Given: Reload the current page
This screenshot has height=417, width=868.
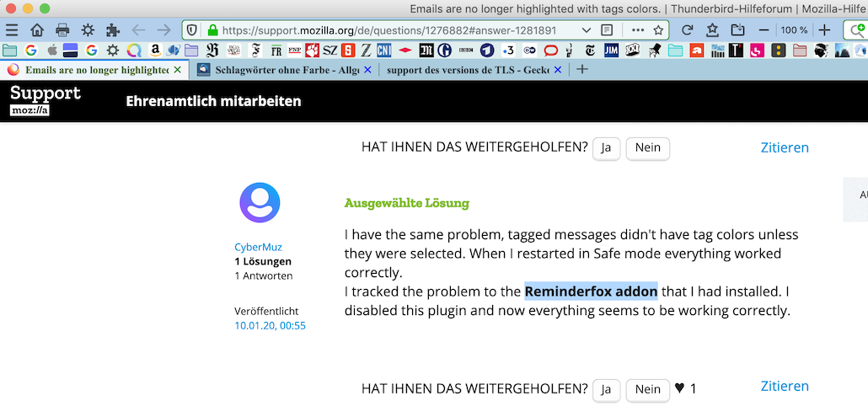Looking at the screenshot, I should coord(687,29).
